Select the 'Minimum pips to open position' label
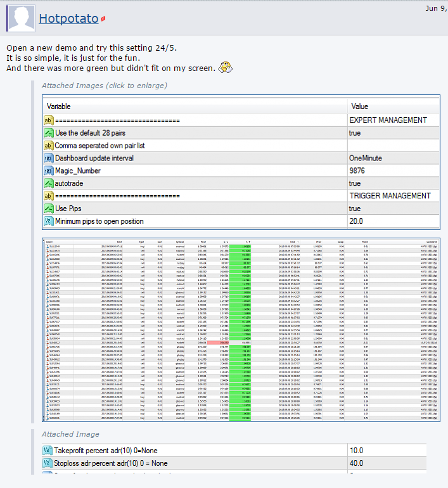Viewport: 448px width, 488px height. coord(99,221)
